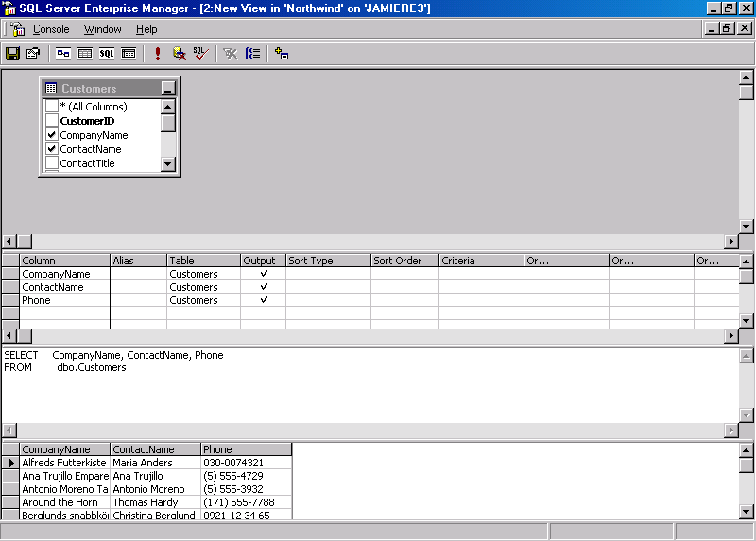Select the Ana Trujillo contact name cell

pyautogui.click(x=155, y=476)
